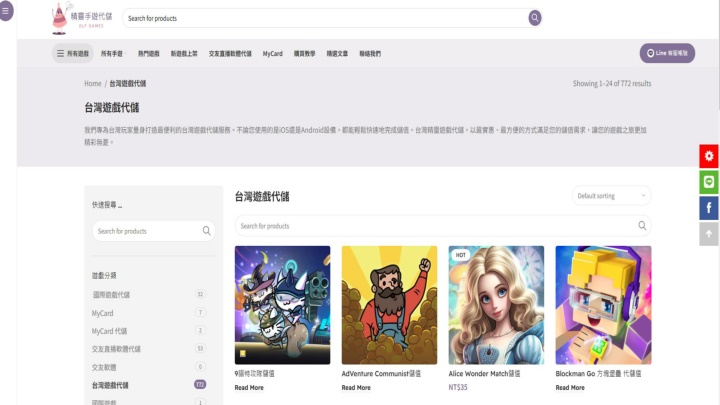Click the 遊戲分類 sidebar heading
Image resolution: width=720 pixels, height=405 pixels.
[104, 276]
